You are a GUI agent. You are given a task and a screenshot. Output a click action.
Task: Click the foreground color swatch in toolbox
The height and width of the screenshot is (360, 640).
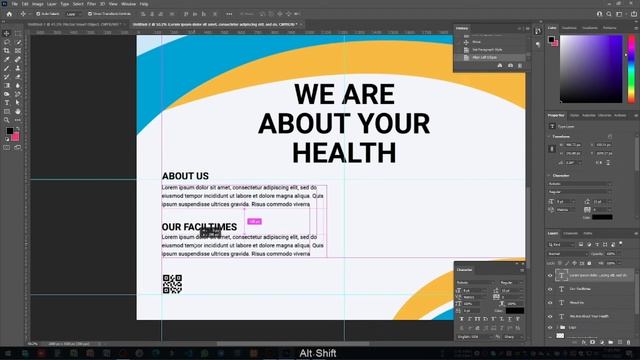click(x=9, y=131)
